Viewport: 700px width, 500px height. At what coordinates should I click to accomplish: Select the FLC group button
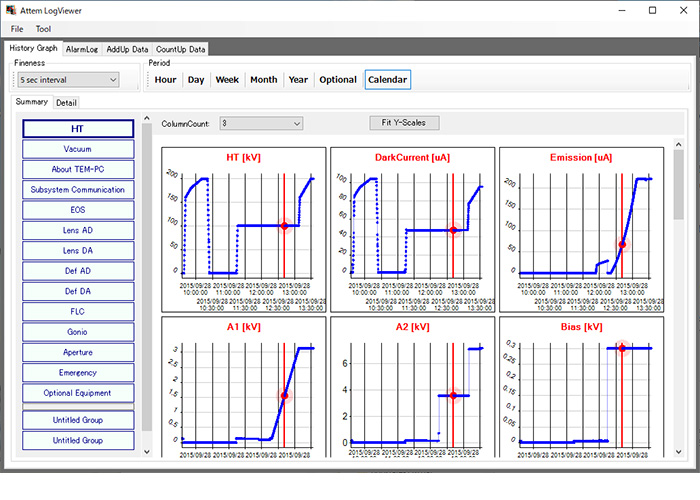[78, 312]
